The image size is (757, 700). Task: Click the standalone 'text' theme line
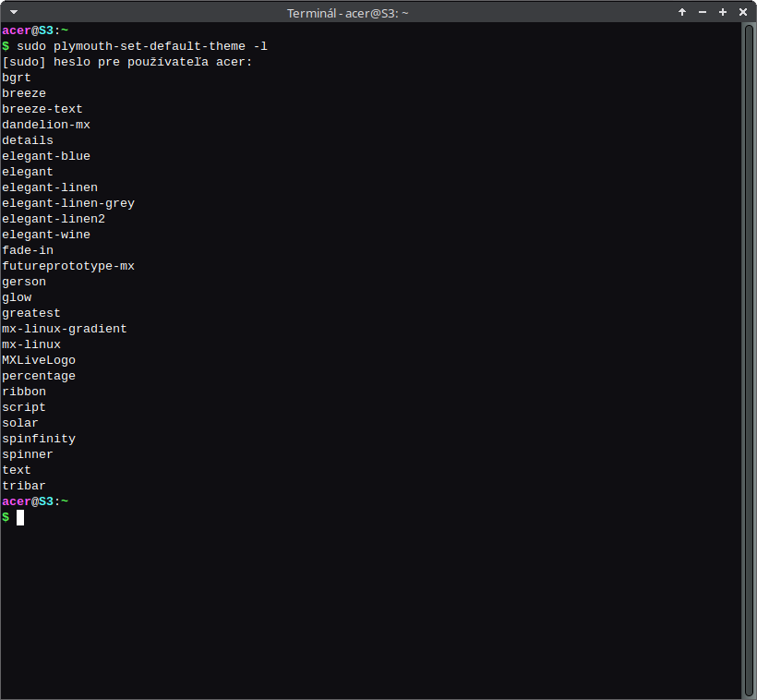click(17, 470)
